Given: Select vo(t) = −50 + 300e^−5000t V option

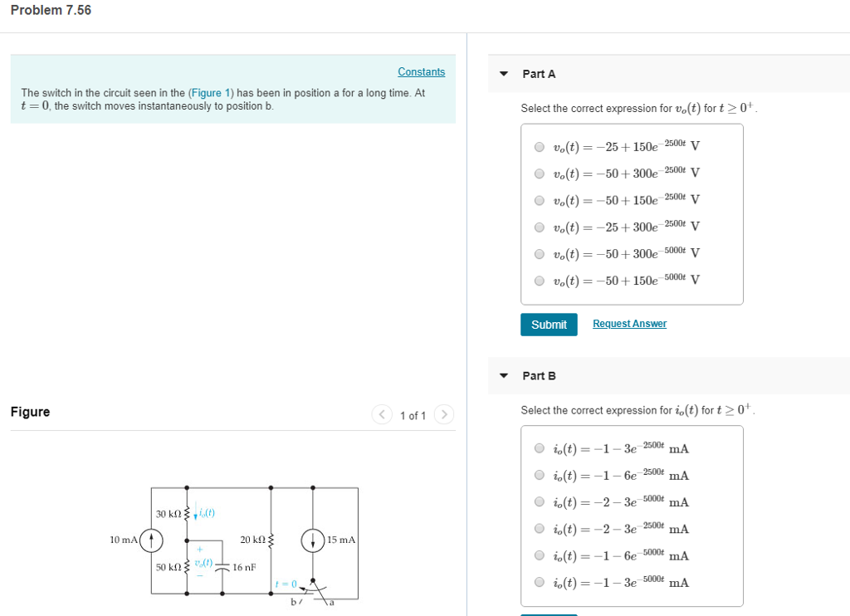Looking at the screenshot, I should 539,253.
